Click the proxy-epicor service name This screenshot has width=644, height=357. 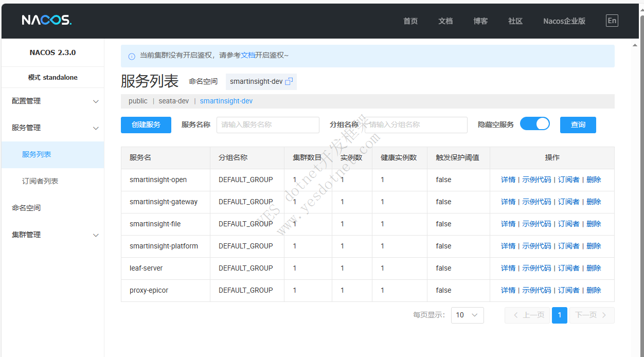pyautogui.click(x=149, y=291)
